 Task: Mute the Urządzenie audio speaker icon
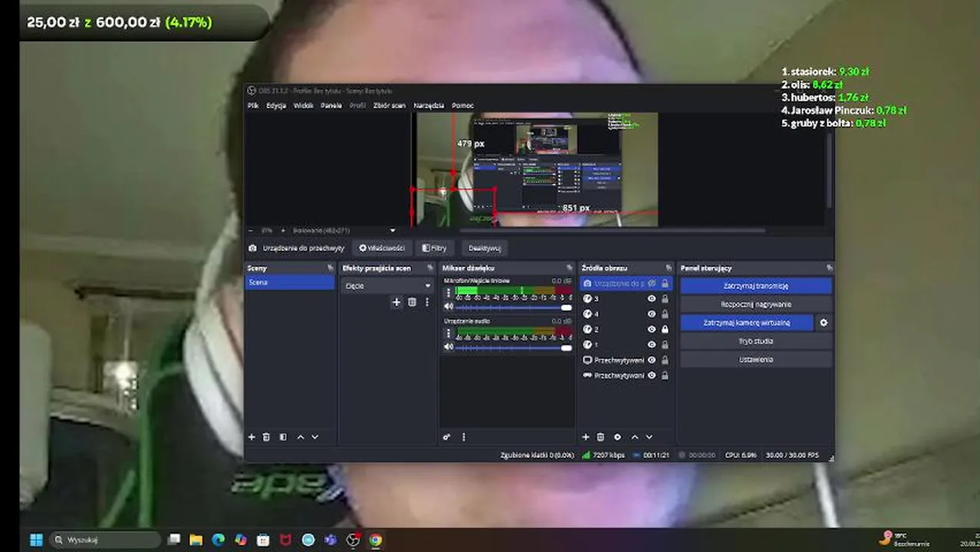pos(449,347)
